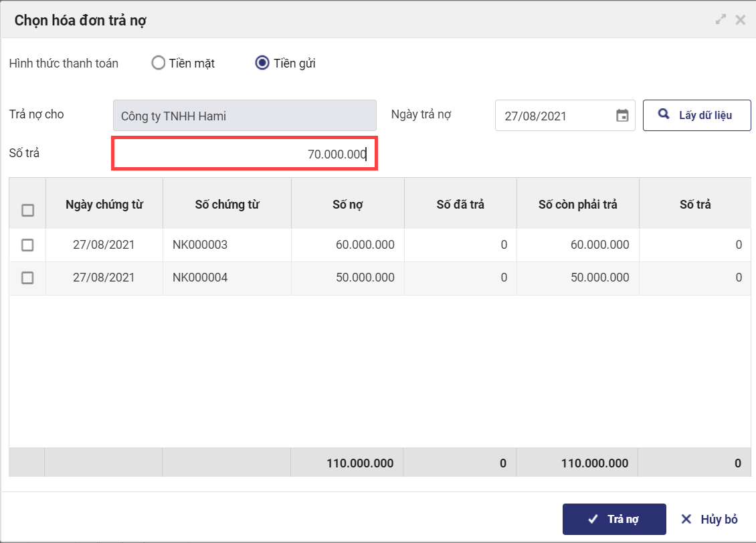Click the Số còn phải trả column header
Image resolution: width=756 pixels, height=543 pixels.
pos(577,205)
